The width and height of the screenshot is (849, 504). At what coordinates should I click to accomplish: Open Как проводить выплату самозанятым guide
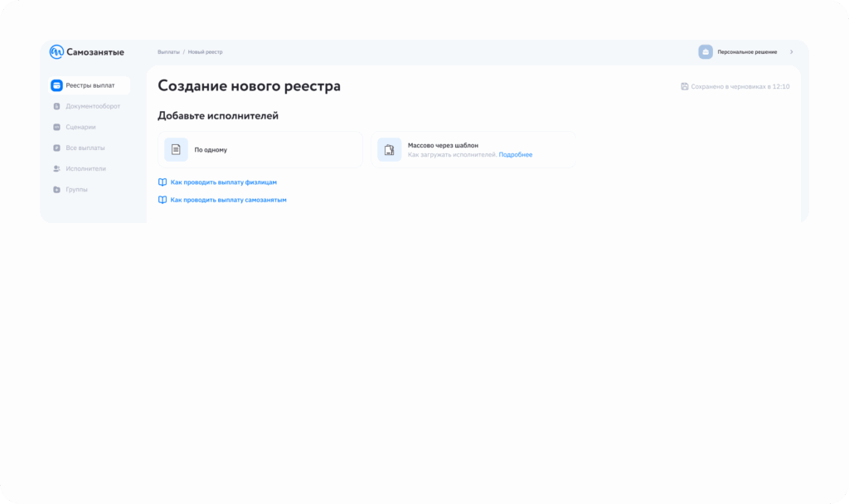coord(228,200)
